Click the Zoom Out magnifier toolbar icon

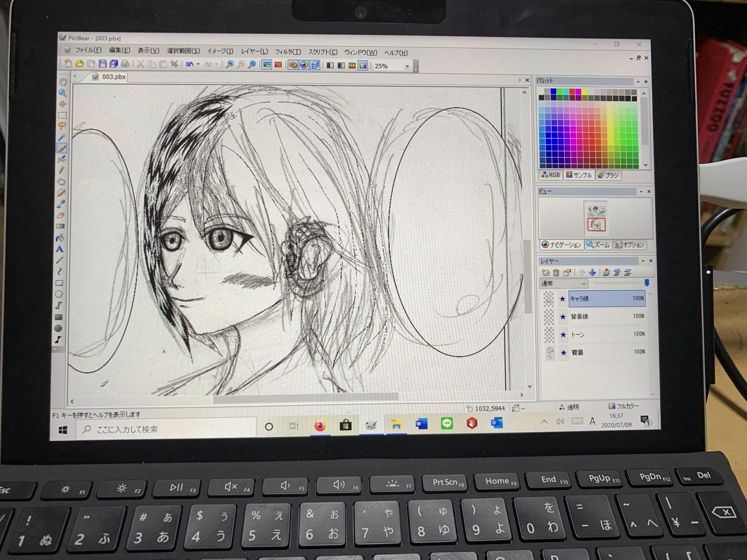tap(241, 64)
